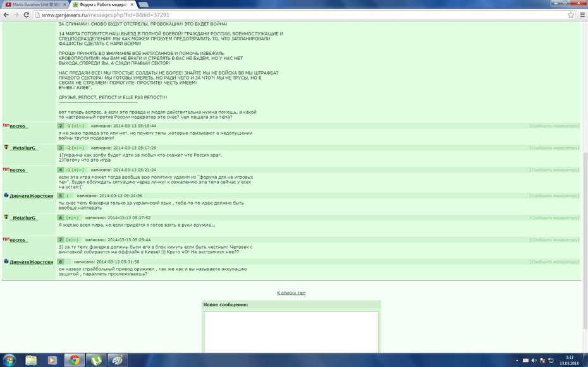Upvote post 6 with the plus sign
Image resolution: width=588 pixels, height=367 pixels.
point(70,218)
